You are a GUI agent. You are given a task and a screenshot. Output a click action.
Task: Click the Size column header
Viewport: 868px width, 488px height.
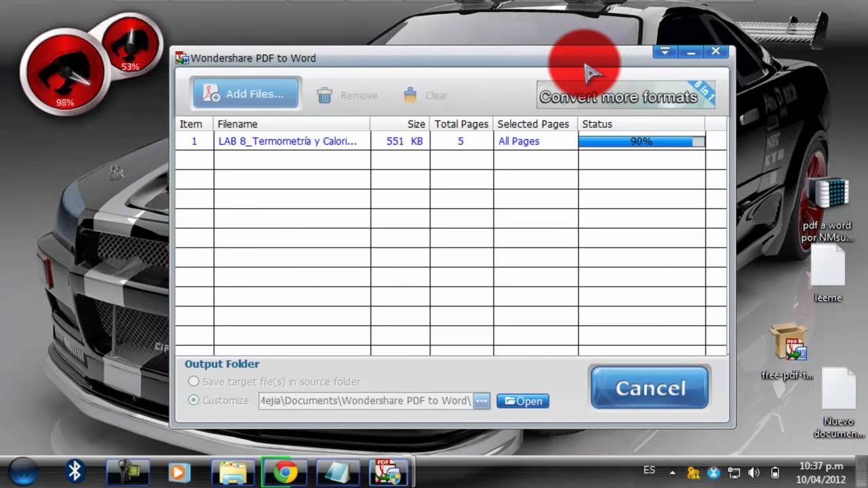point(400,124)
